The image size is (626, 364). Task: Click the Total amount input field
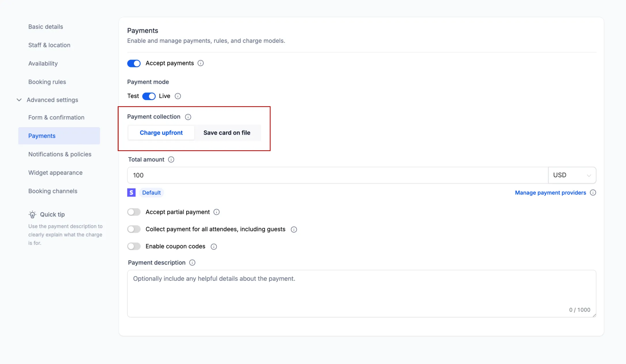(x=338, y=175)
